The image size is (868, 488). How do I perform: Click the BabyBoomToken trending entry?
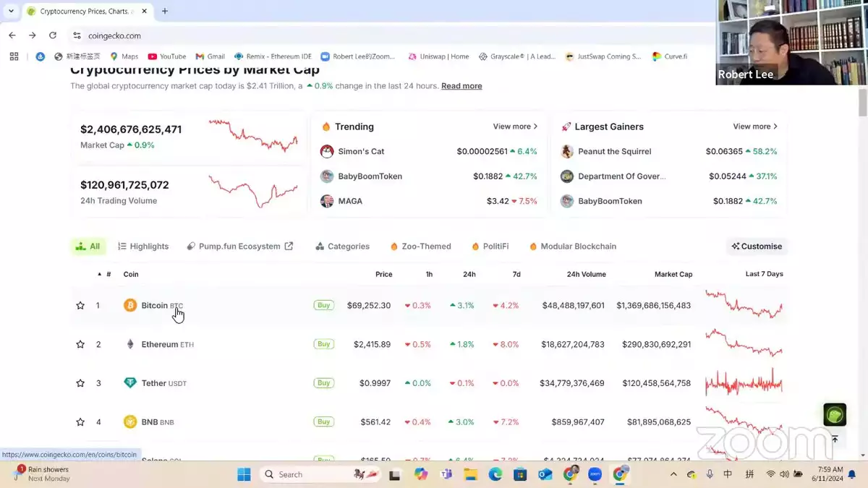(370, 176)
